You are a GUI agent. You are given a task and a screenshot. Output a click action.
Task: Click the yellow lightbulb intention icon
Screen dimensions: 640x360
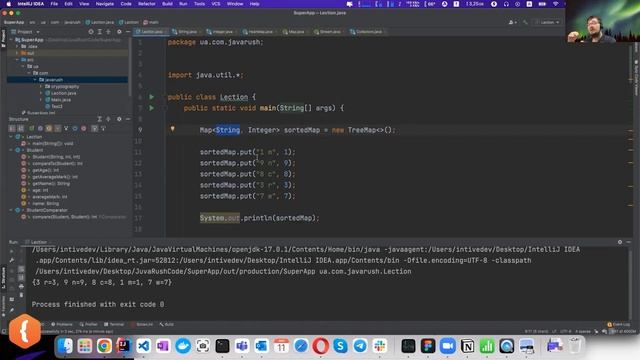(x=172, y=129)
